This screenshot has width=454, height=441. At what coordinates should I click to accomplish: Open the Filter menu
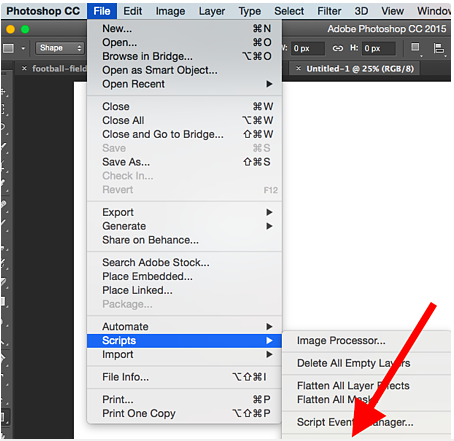point(329,11)
